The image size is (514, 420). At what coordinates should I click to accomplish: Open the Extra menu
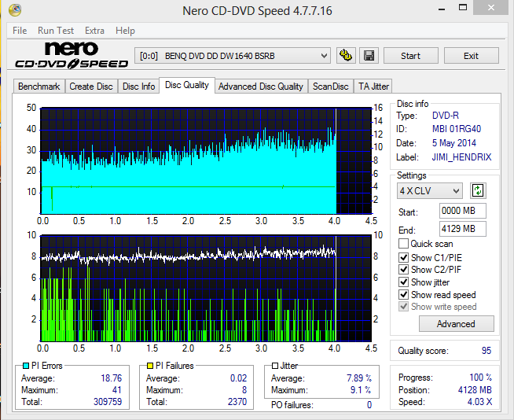pos(94,31)
